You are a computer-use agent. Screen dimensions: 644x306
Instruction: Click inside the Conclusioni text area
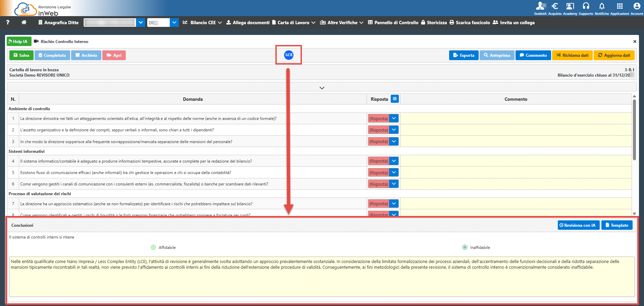(322, 277)
